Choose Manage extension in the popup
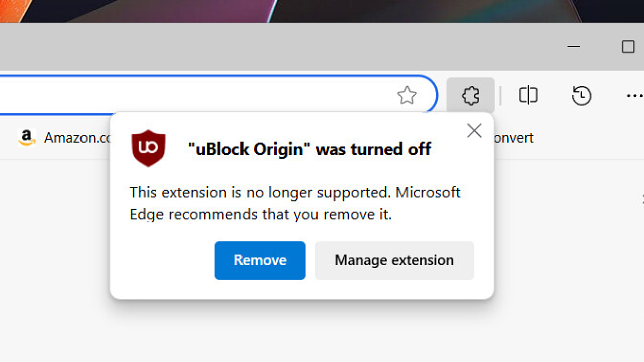Image resolution: width=644 pixels, height=362 pixels. [394, 260]
